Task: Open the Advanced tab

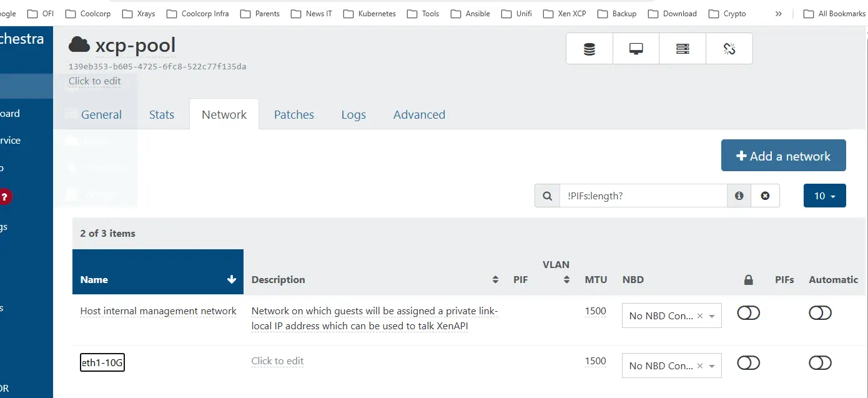Action: tap(419, 115)
